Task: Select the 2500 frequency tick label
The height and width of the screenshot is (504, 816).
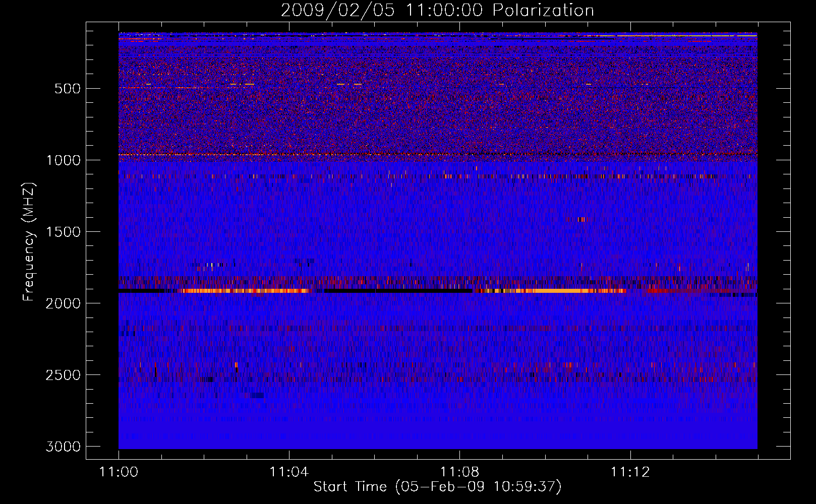Action: [x=63, y=375]
